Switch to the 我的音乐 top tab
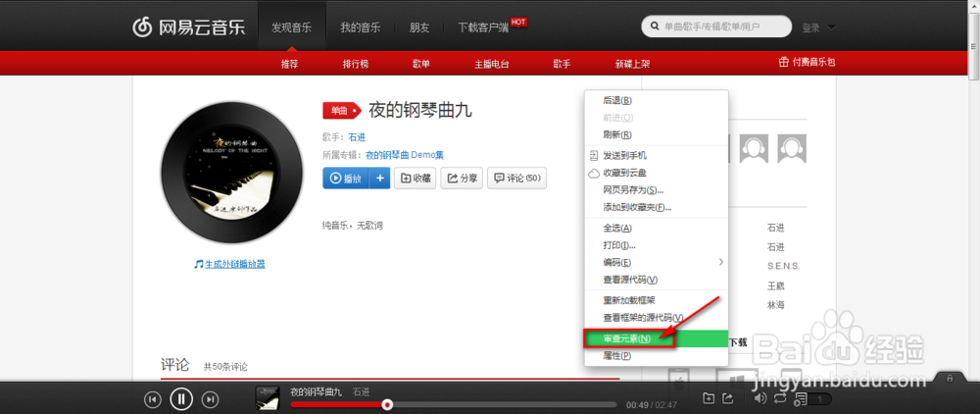This screenshot has height=414, width=980. 360,27
